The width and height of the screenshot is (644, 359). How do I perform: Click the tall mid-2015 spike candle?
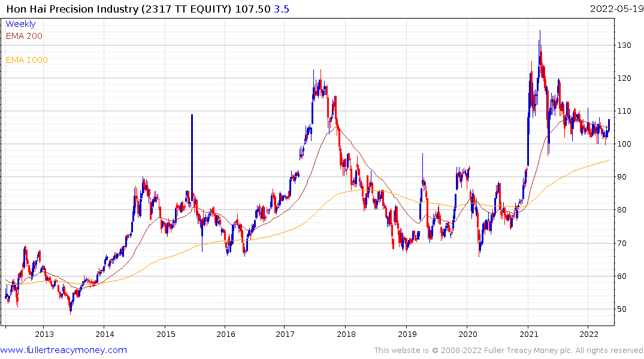pos(192,158)
